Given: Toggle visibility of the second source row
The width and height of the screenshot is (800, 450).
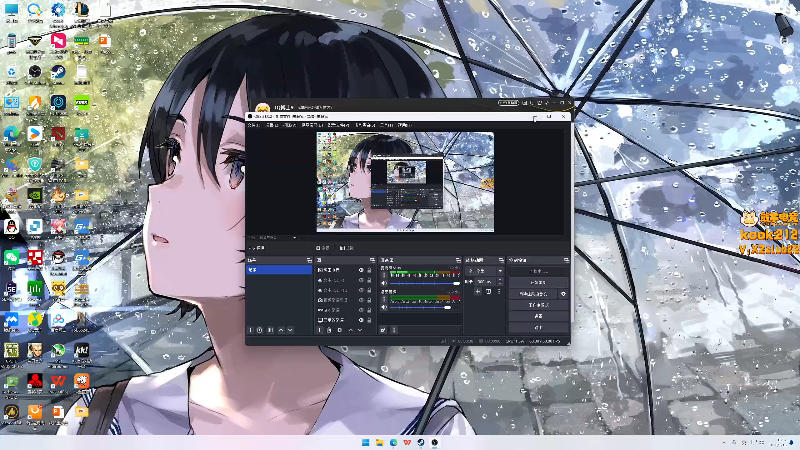Looking at the screenshot, I should point(361,280).
